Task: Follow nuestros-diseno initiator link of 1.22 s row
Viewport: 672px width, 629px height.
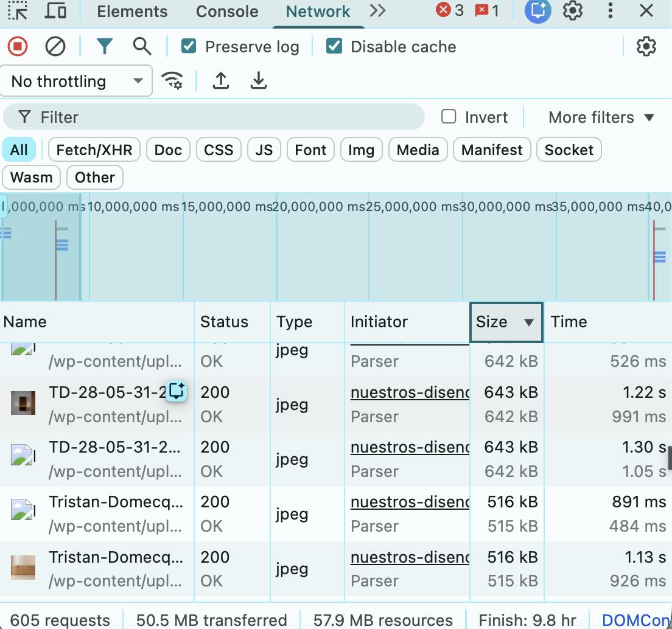Action: click(410, 392)
